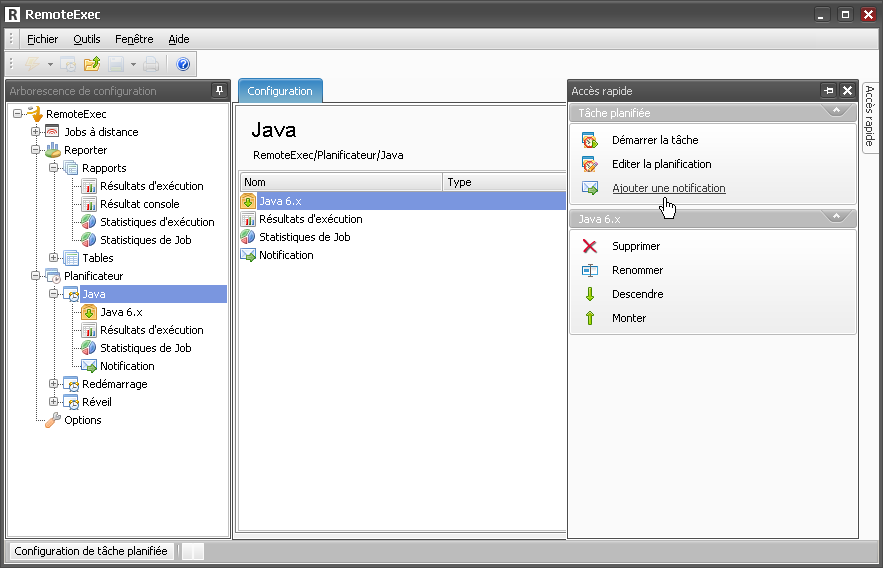Click the green up arrow Monter icon
883x568 pixels.
coord(590,318)
